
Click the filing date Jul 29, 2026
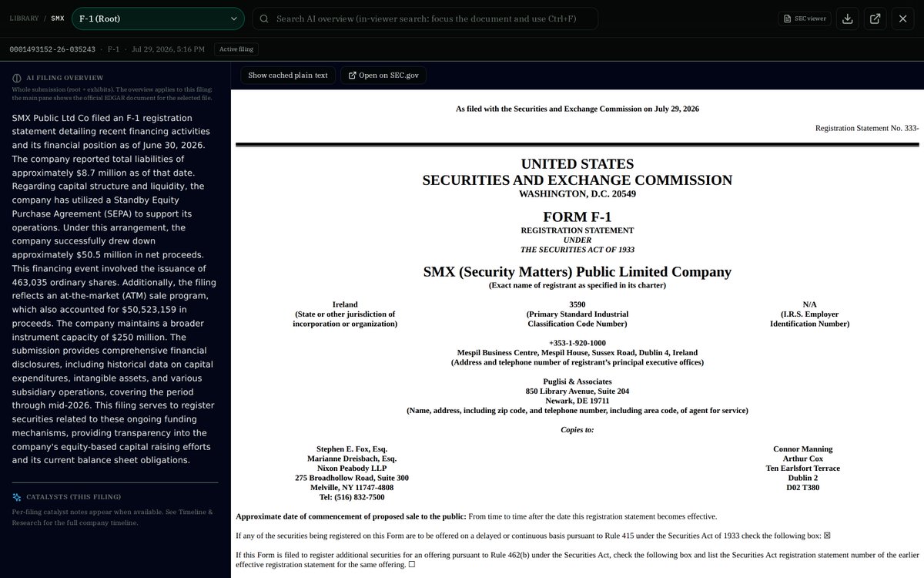[168, 49]
